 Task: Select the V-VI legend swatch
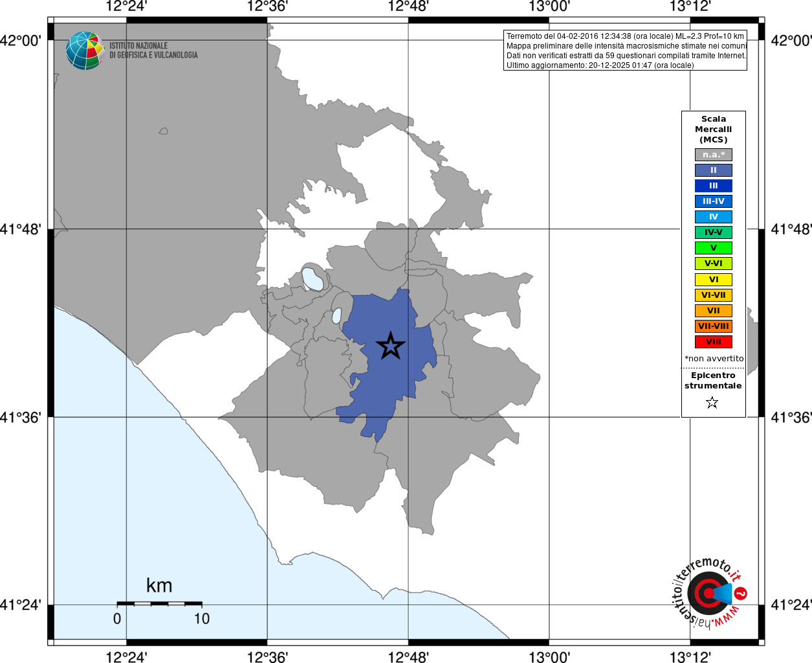(x=714, y=264)
